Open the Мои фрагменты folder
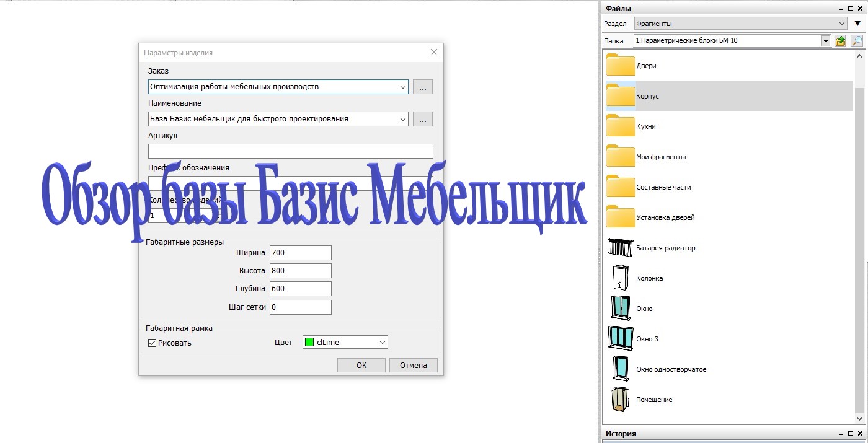The width and height of the screenshot is (868, 443). pos(620,157)
